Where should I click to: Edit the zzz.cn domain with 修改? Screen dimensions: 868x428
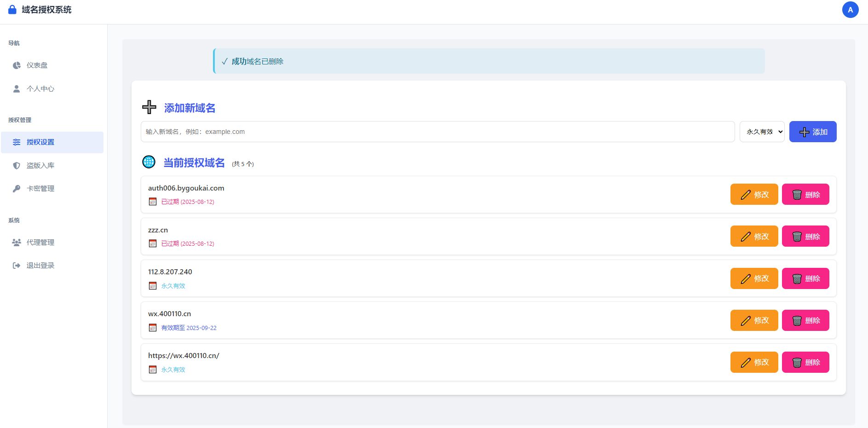(754, 237)
